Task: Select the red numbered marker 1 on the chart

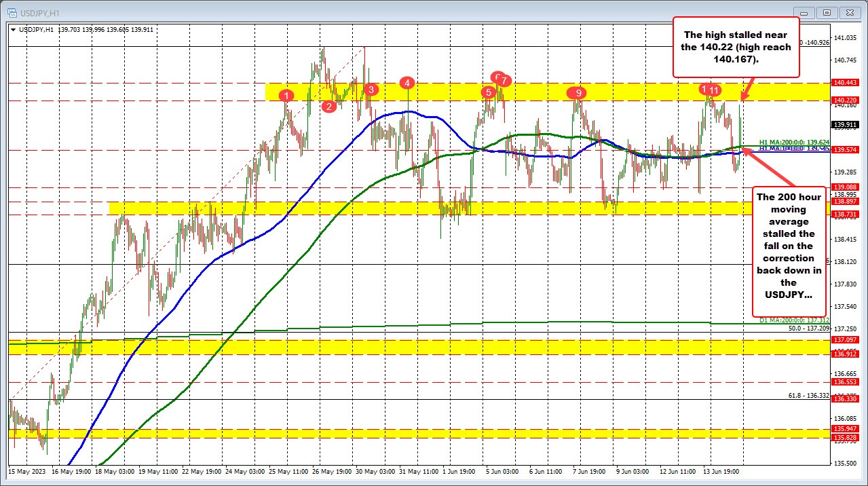Action: tap(286, 96)
